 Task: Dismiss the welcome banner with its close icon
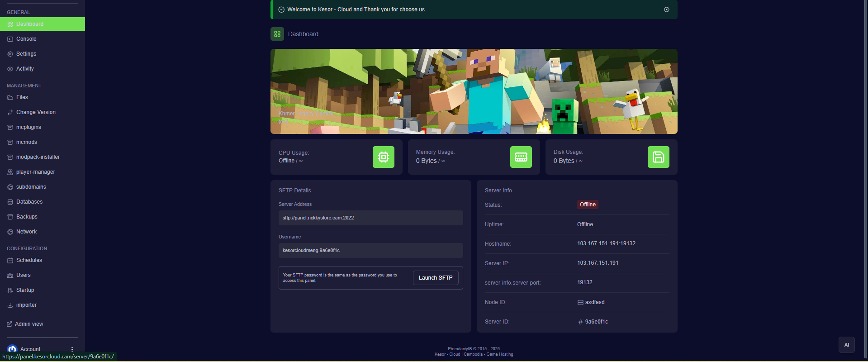(667, 10)
